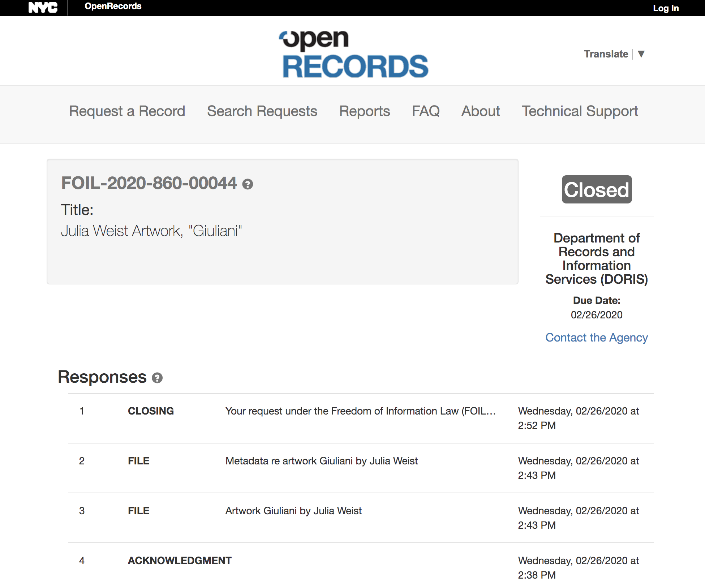The width and height of the screenshot is (705, 588).
Task: Click OpenRecords text in top bar
Action: click(113, 6)
